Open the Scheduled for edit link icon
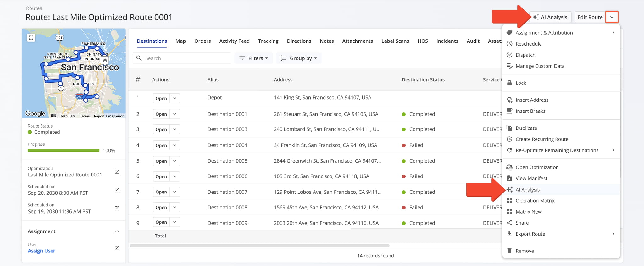The height and width of the screenshot is (266, 644). point(117,190)
